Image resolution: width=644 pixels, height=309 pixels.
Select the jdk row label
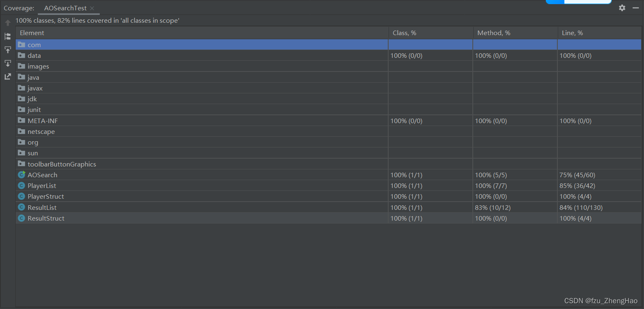point(32,99)
